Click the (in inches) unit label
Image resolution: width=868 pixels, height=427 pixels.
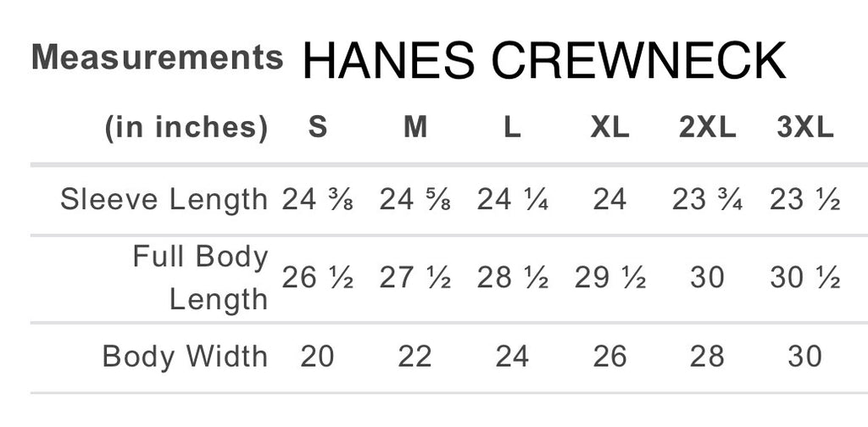point(186,128)
